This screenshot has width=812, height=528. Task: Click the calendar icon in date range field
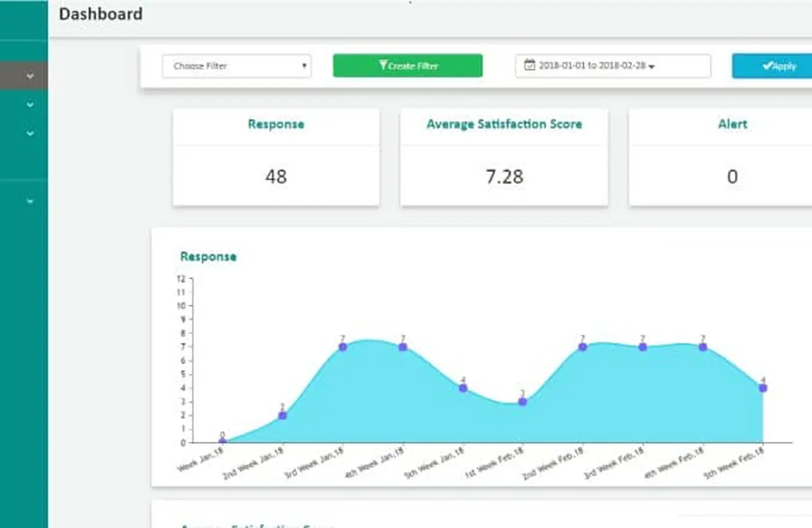[529, 65]
